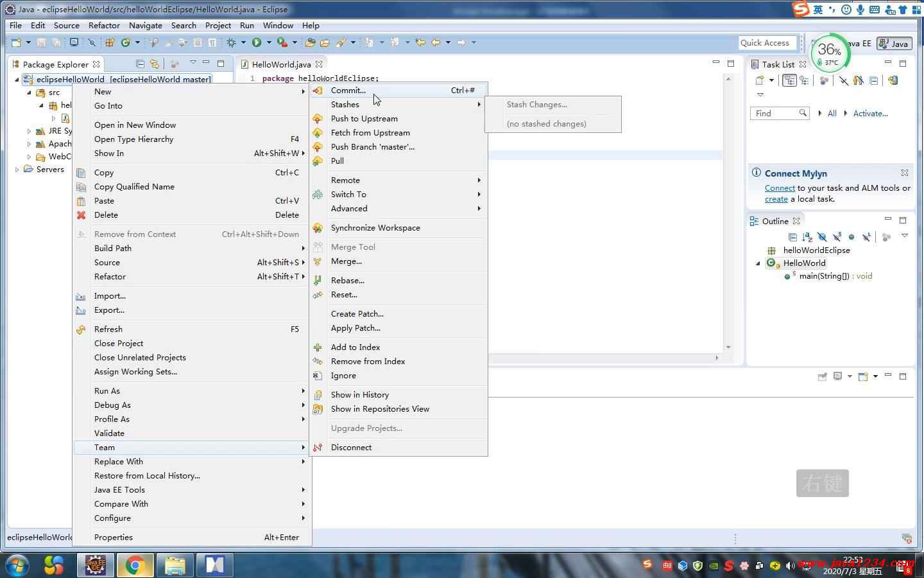The height and width of the screenshot is (578, 924).
Task: Click Last Edit Location toolbar arrow icon
Action: pos(420,42)
